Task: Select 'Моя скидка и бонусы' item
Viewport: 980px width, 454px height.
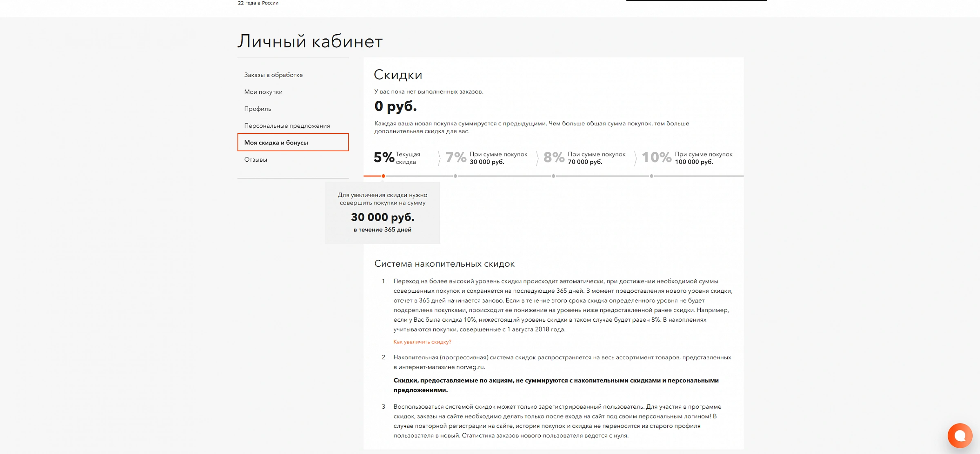Action: click(x=293, y=142)
